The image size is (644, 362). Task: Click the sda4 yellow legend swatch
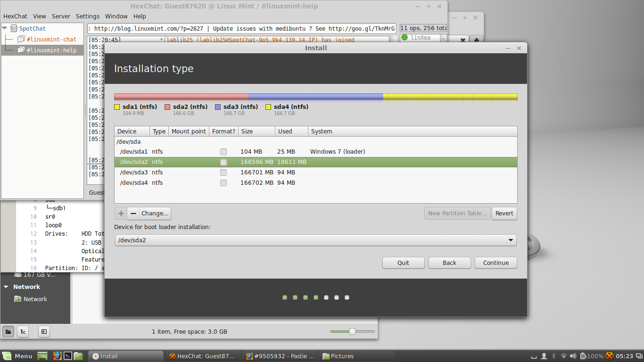click(268, 107)
